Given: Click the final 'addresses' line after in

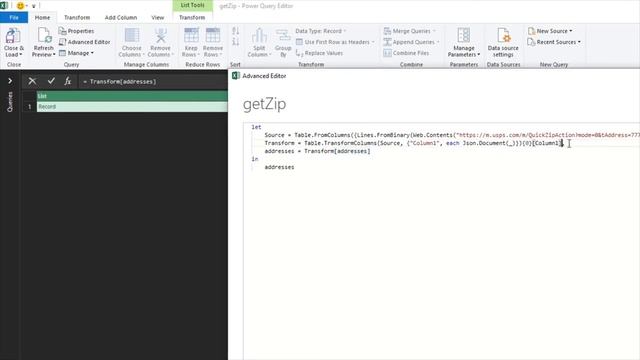Looking at the screenshot, I should coord(279,167).
